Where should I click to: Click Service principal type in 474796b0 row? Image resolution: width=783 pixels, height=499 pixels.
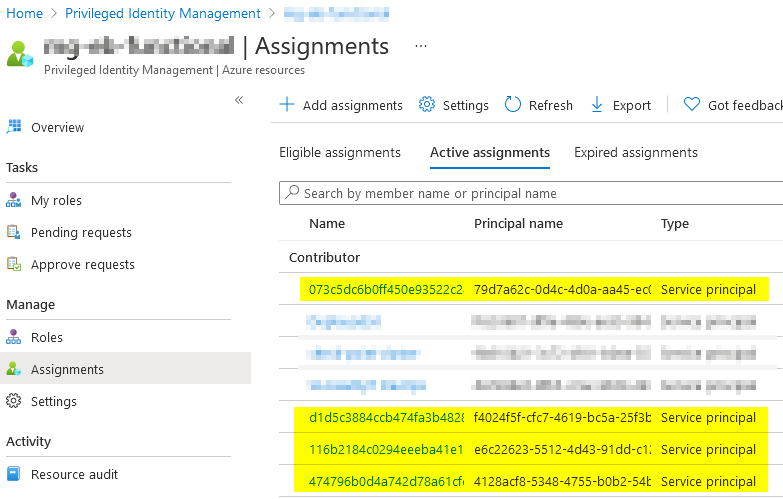point(708,482)
